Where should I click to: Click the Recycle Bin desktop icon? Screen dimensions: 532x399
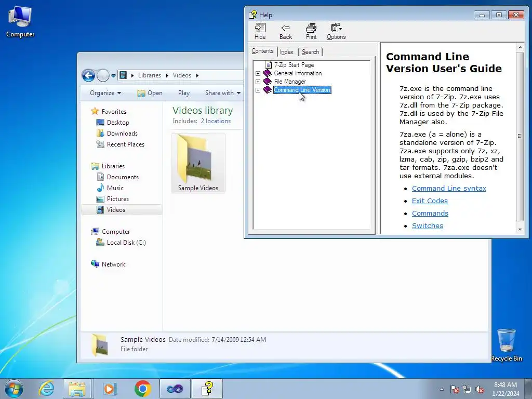click(x=507, y=345)
